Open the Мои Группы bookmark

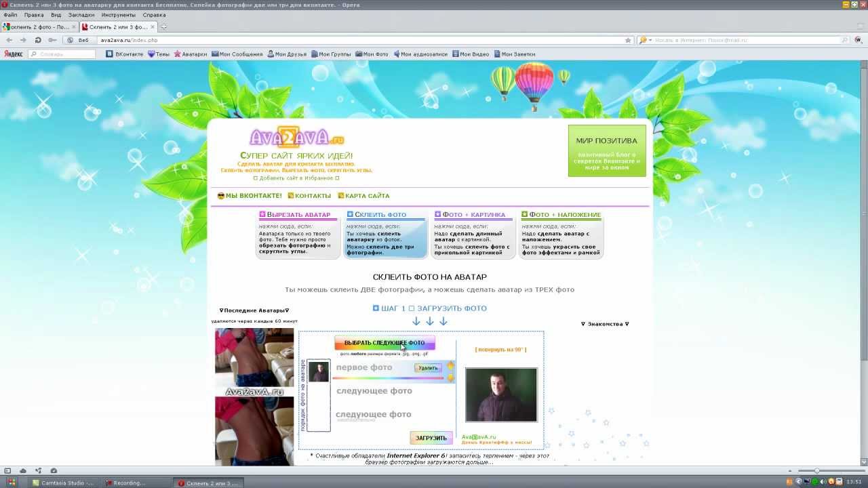[x=331, y=54]
